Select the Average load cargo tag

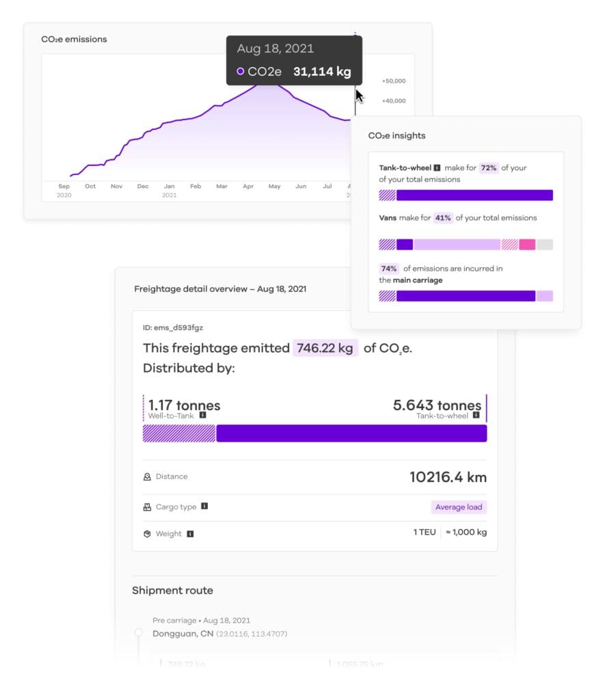coord(459,507)
